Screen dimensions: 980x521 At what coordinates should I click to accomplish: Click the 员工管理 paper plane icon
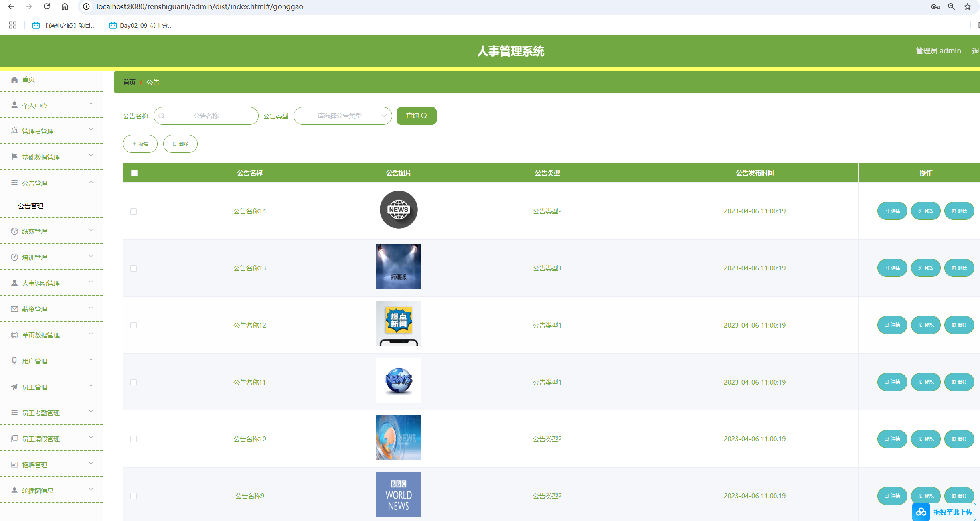click(14, 387)
